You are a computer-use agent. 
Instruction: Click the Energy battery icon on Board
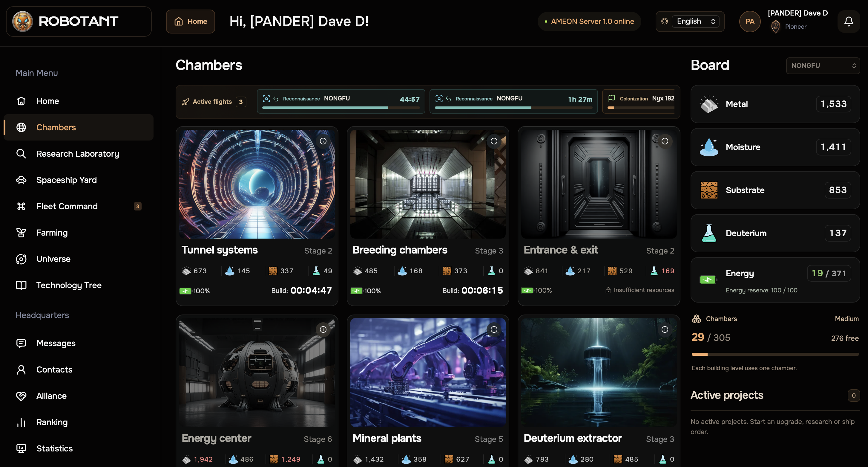click(x=708, y=280)
